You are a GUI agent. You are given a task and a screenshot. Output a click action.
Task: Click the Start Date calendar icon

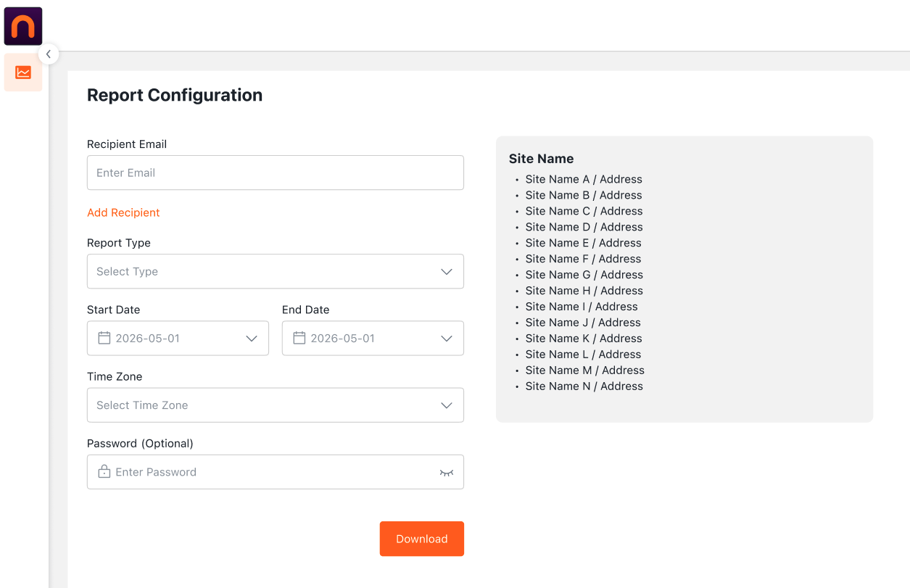click(x=104, y=338)
